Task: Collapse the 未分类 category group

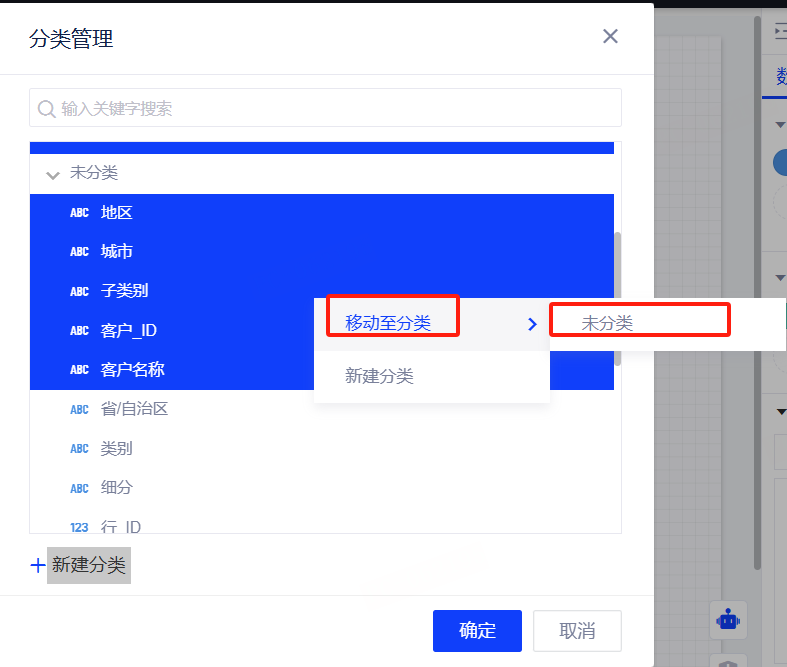Action: (x=53, y=175)
